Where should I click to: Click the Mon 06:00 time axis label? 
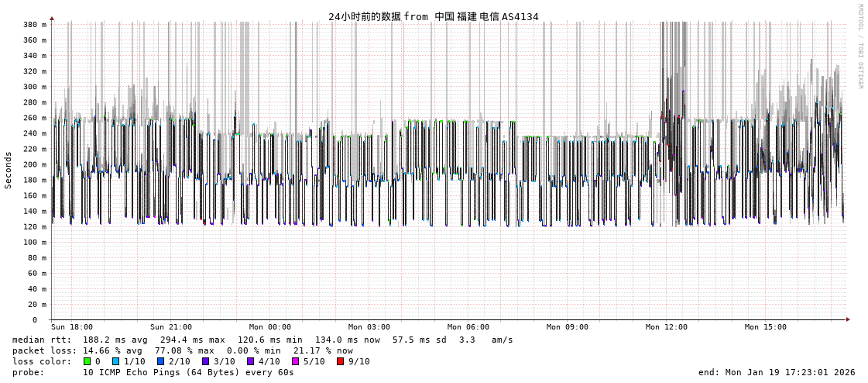(468, 327)
